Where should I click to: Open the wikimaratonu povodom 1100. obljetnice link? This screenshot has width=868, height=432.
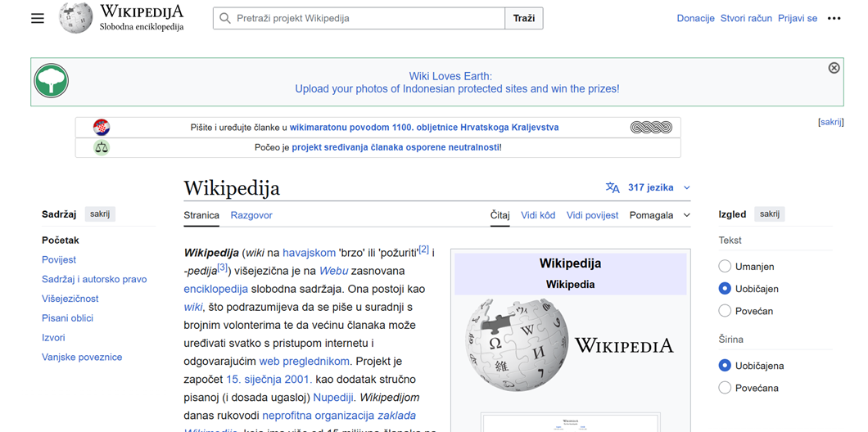424,127
